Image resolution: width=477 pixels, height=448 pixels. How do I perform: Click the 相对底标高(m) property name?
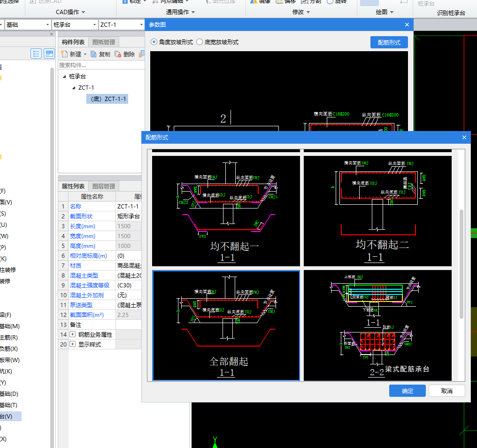[89, 255]
